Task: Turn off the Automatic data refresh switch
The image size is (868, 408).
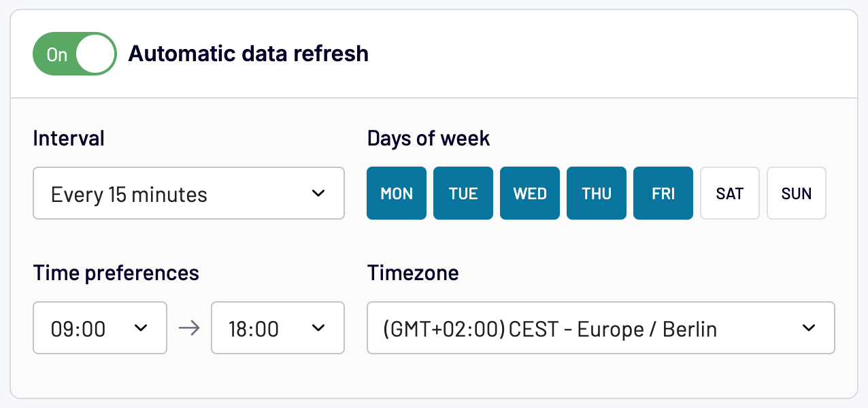Action: 75,54
